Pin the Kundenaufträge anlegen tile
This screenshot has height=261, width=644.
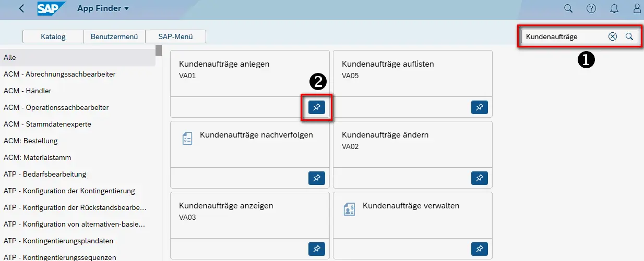316,107
